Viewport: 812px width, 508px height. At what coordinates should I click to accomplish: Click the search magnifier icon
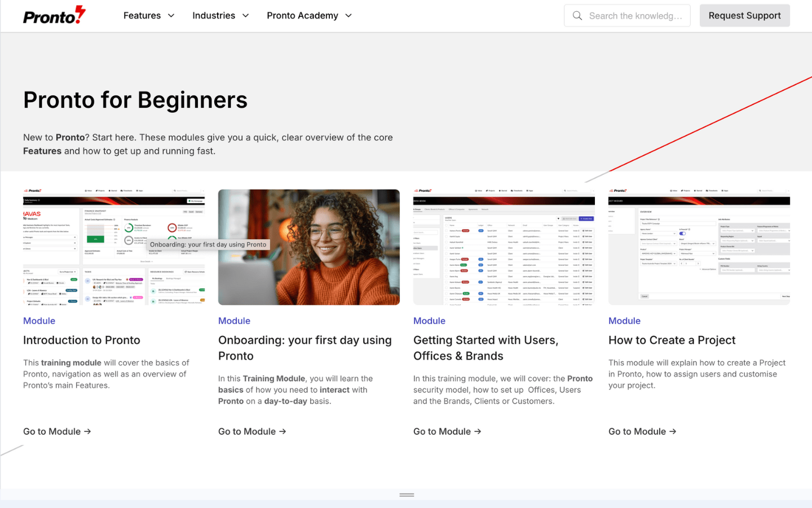pyautogui.click(x=577, y=16)
